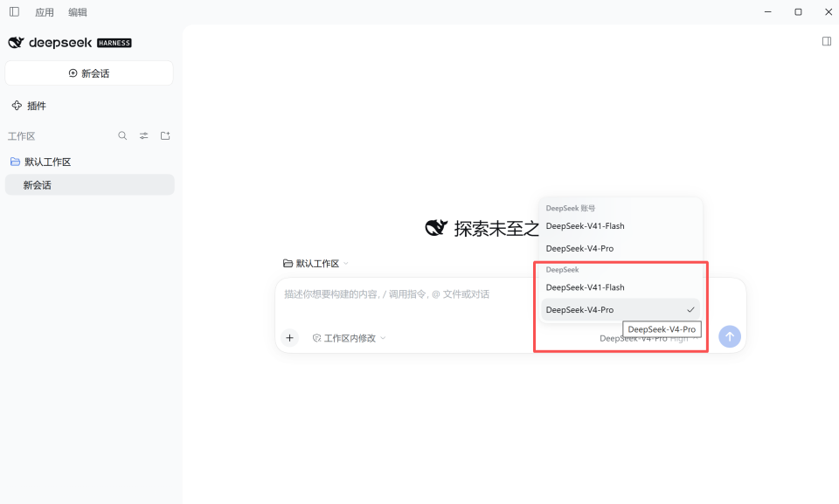This screenshot has height=504, width=839.
Task: Minimize the application window
Action: click(768, 11)
